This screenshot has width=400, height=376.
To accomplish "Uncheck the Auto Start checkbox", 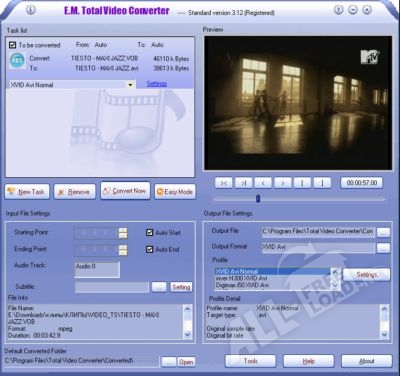I will coord(150,233).
